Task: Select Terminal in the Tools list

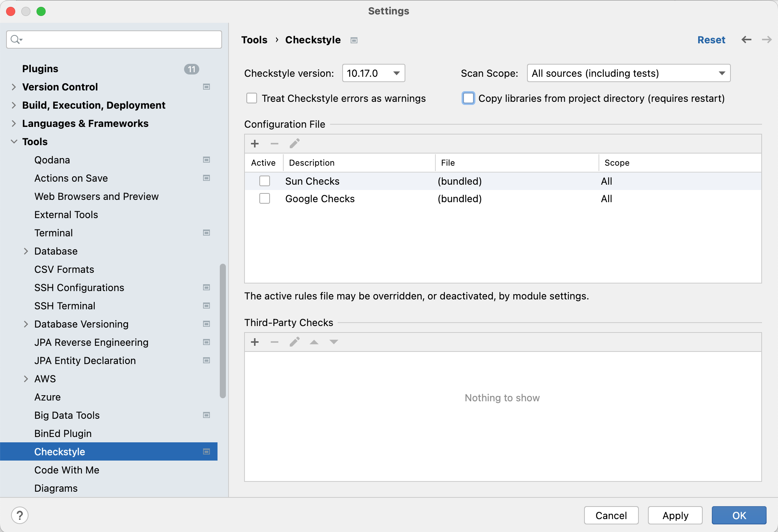Action: 54,233
